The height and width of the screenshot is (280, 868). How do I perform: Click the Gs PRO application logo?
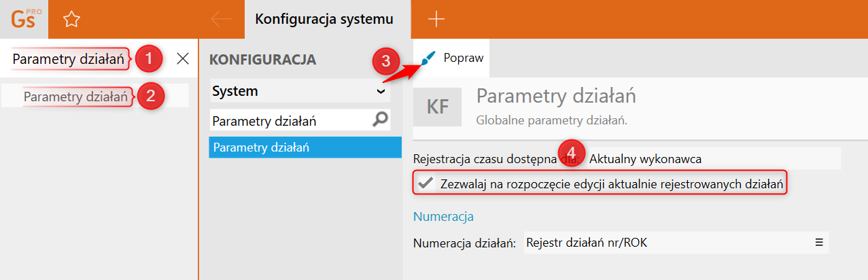pos(24,19)
